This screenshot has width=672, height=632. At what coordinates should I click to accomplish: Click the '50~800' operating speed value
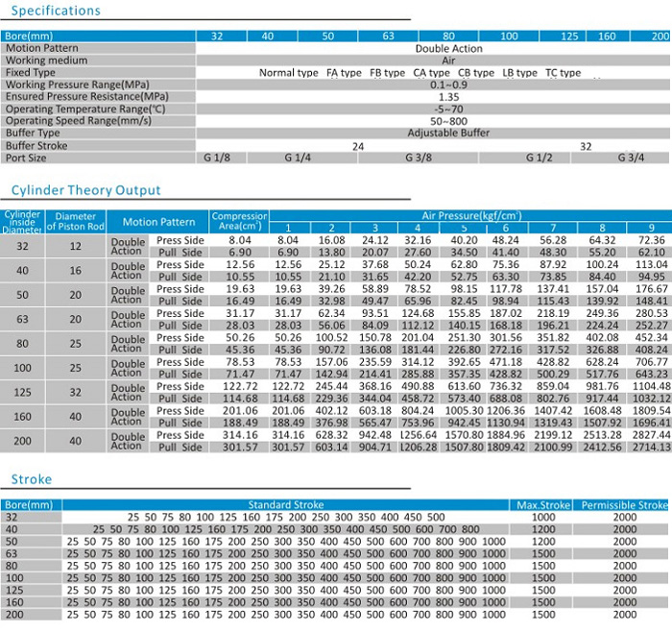(448, 121)
